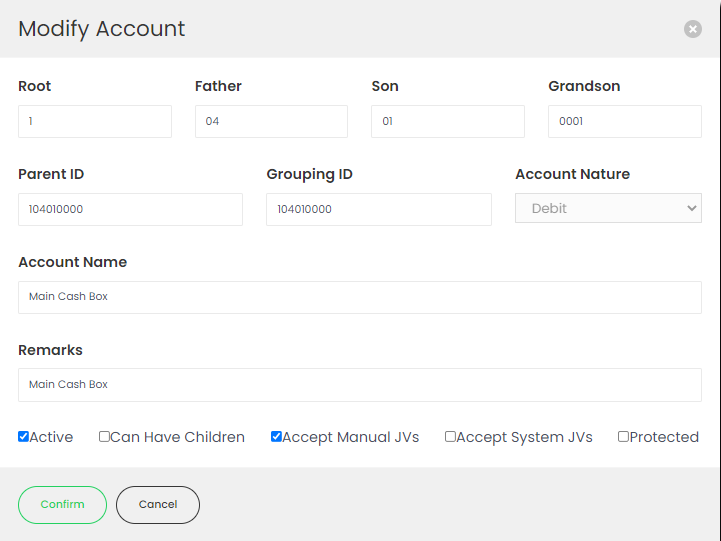Close the Modify Account dialog with X icon
This screenshot has height=541, width=721.
(692, 29)
